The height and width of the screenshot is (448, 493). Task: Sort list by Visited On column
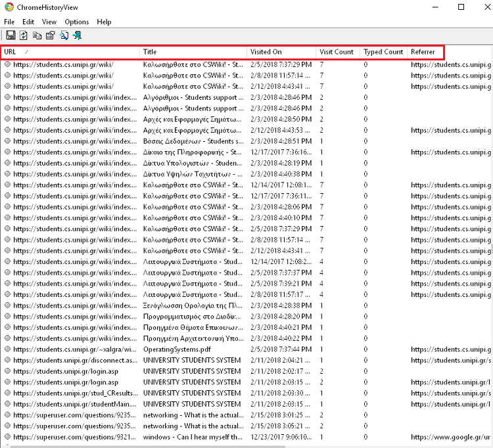281,52
